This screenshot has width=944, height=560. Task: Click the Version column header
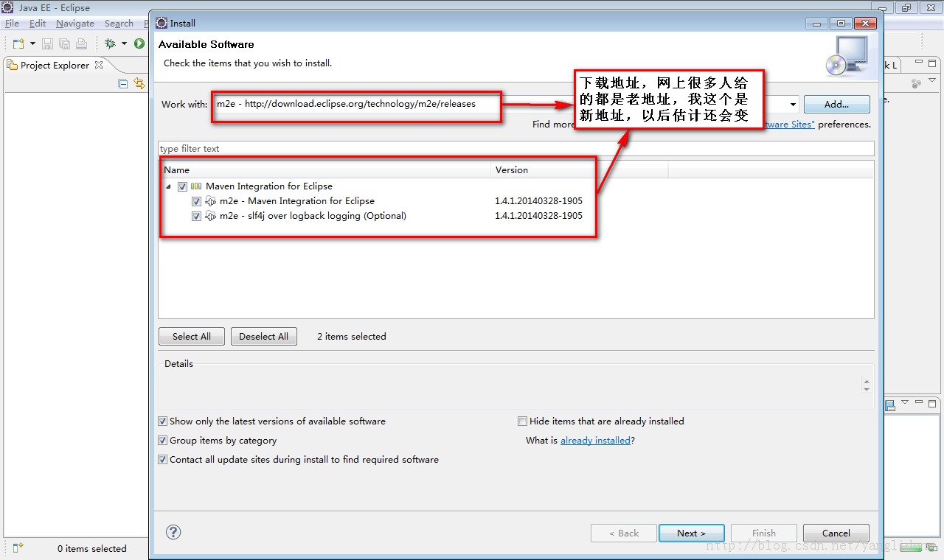click(x=580, y=170)
